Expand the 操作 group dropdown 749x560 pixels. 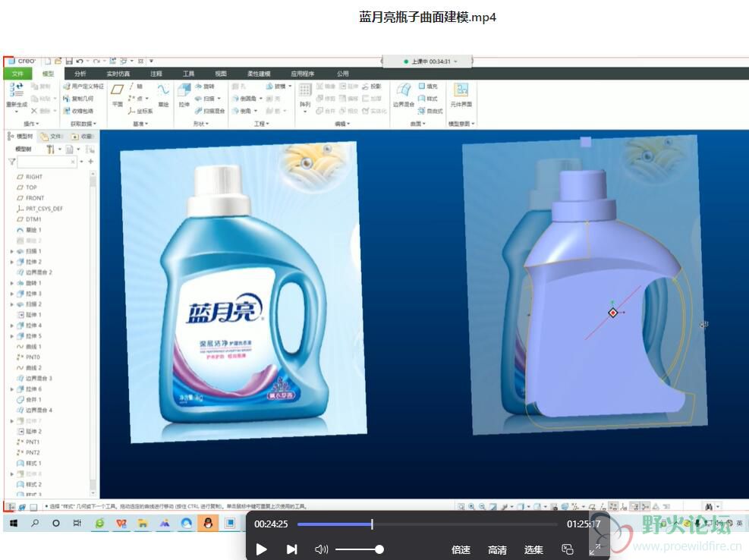[x=31, y=124]
